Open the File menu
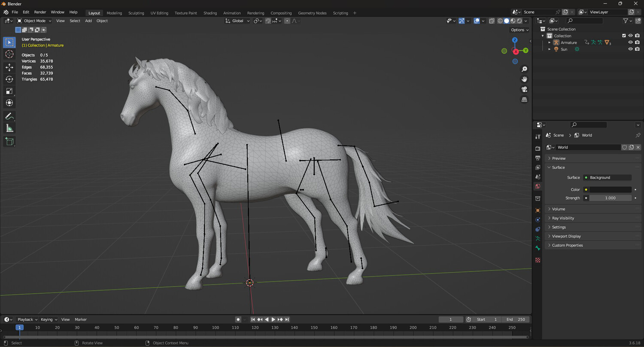 (15, 12)
